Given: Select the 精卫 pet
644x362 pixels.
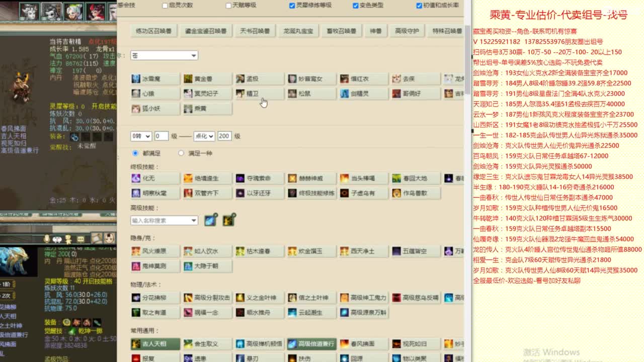Looking at the screenshot, I should coord(259,94).
